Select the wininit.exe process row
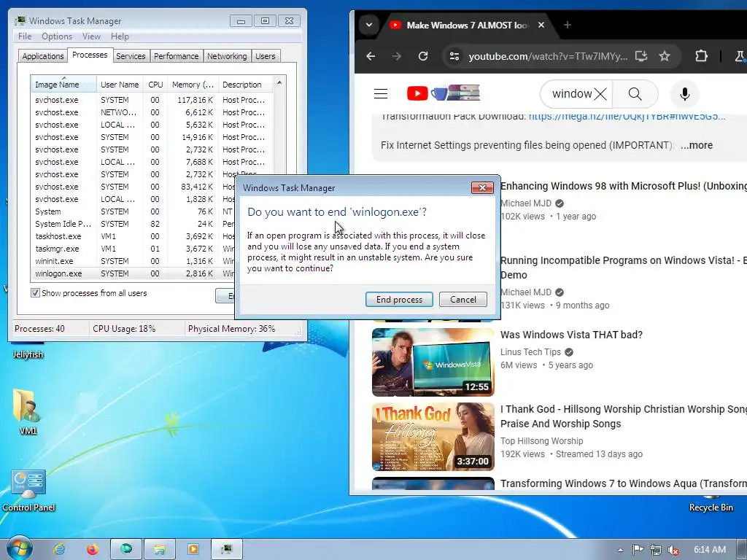This screenshot has height=560, width=747. (132, 261)
